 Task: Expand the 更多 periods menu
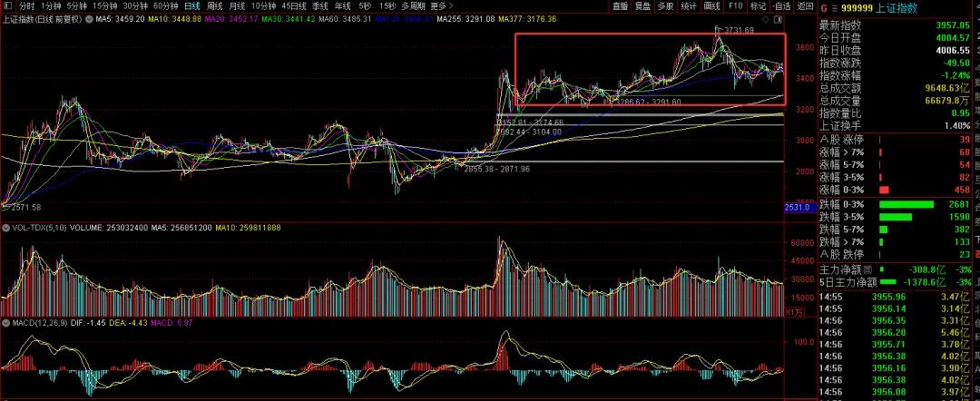click(x=440, y=6)
